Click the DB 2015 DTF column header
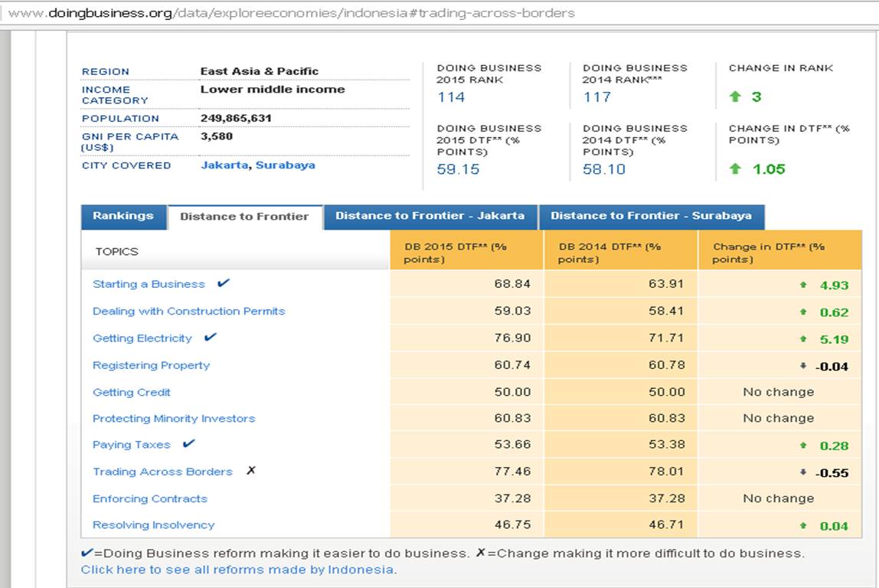 point(466,250)
